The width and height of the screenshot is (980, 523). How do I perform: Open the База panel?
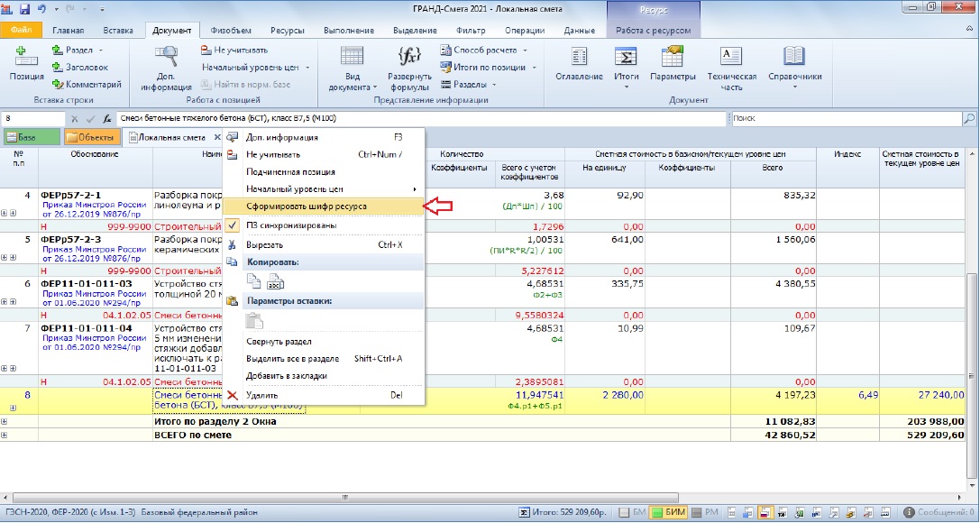32,137
